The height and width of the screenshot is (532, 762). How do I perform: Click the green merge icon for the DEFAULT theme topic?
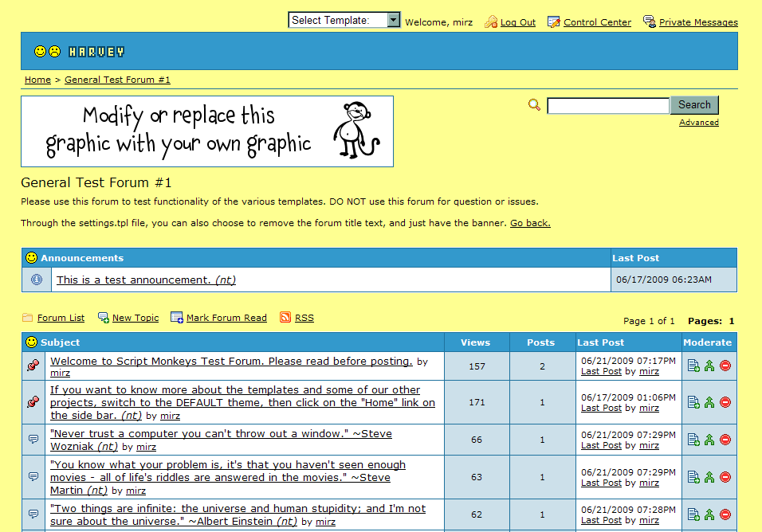pos(709,402)
